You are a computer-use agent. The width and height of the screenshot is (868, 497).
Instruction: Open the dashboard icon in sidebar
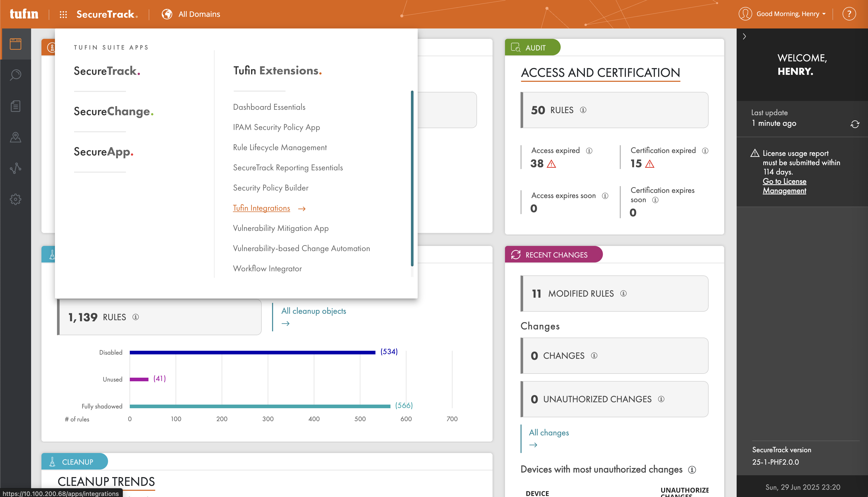[x=15, y=44]
